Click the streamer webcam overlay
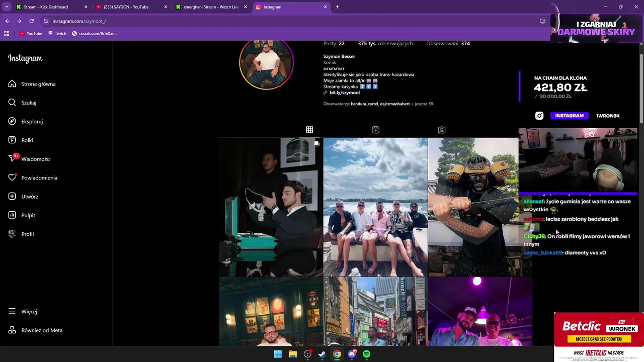The width and height of the screenshot is (644, 362). (578, 160)
